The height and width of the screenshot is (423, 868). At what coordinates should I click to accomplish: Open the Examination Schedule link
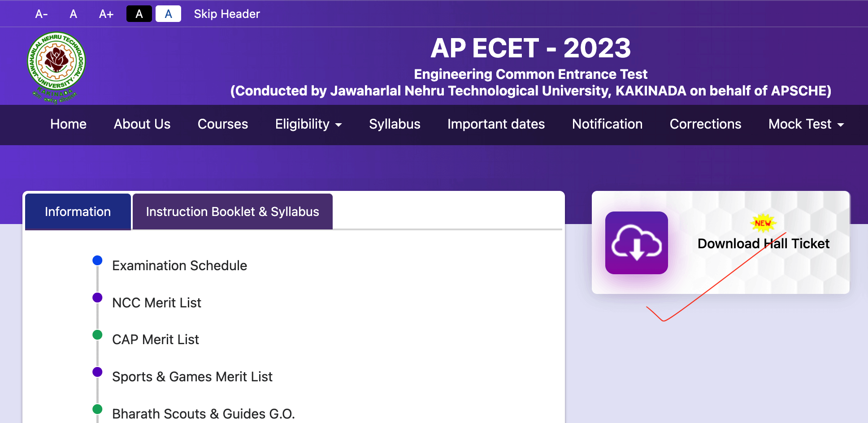coord(179,266)
